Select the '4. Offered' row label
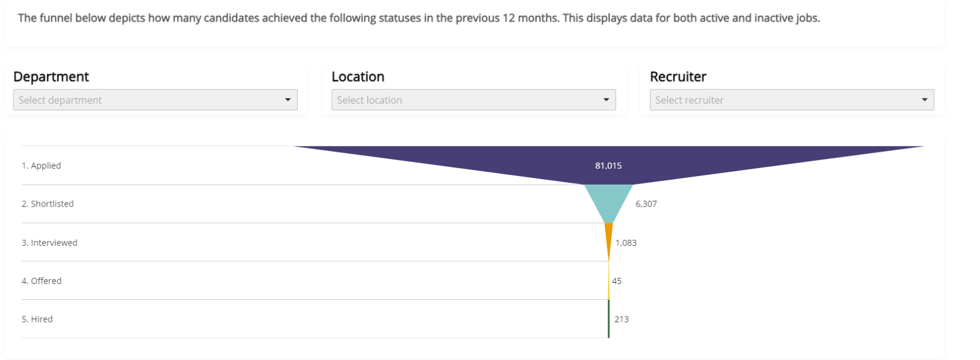The width and height of the screenshot is (980, 360). tap(42, 281)
